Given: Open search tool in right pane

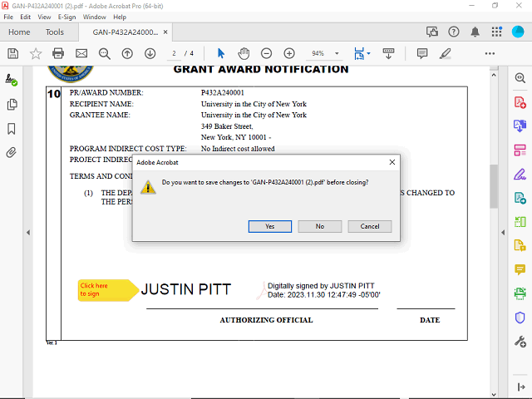Looking at the screenshot, I should pos(520,77).
